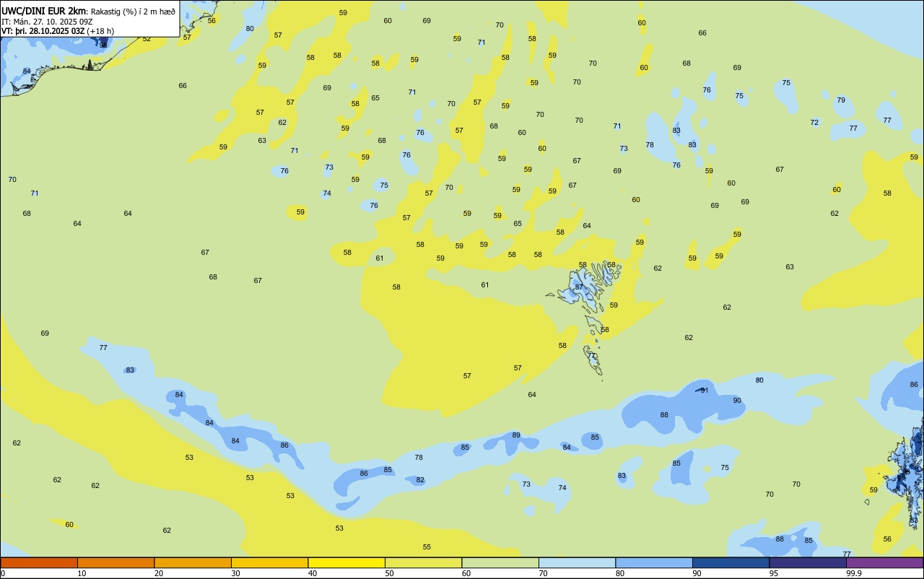
Task: Click the legend tick label "10"
Action: tap(82, 573)
